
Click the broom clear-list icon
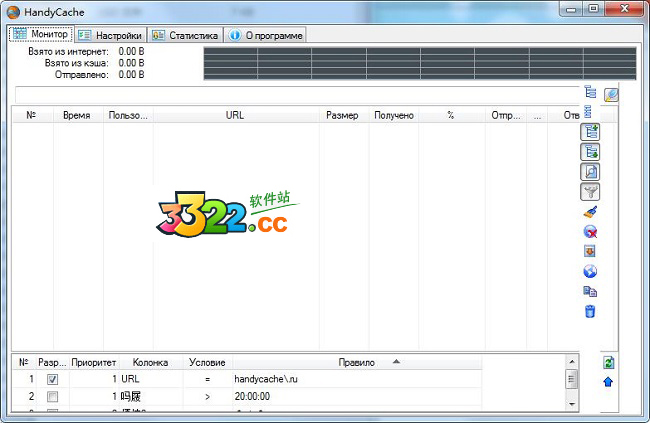tap(590, 211)
